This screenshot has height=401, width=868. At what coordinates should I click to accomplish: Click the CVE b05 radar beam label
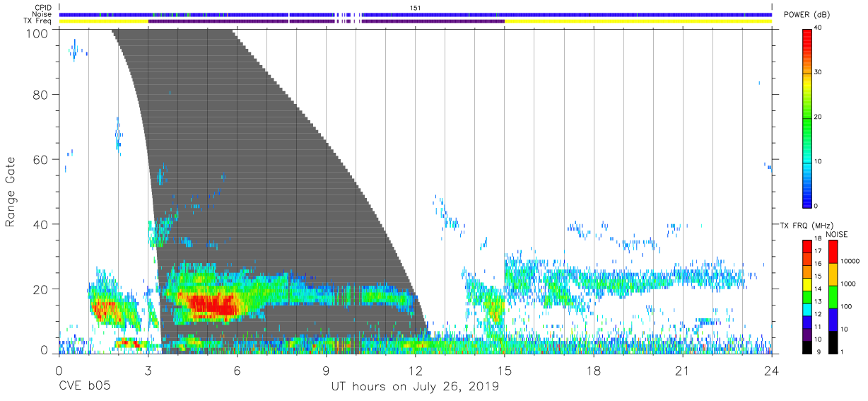point(85,387)
